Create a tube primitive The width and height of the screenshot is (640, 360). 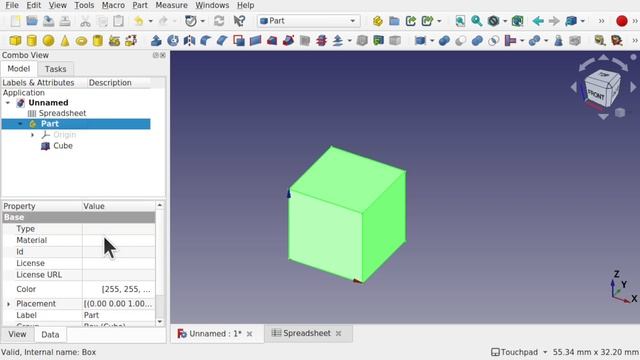click(x=98, y=41)
